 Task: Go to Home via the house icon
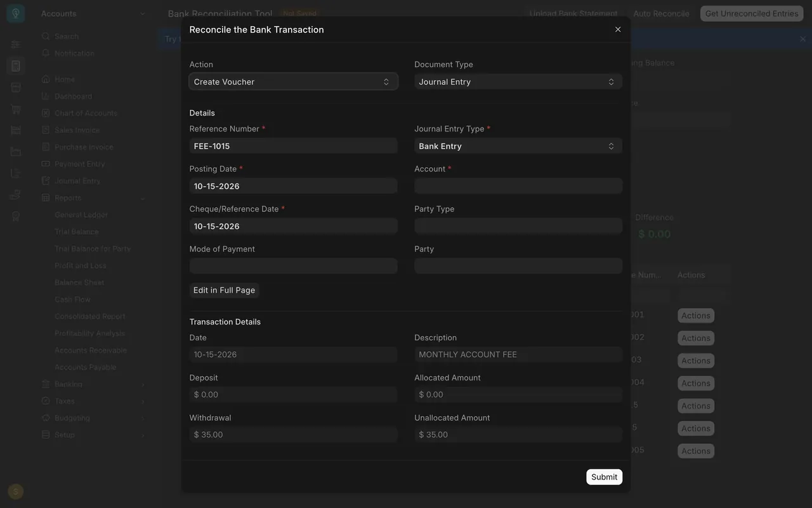(x=46, y=79)
